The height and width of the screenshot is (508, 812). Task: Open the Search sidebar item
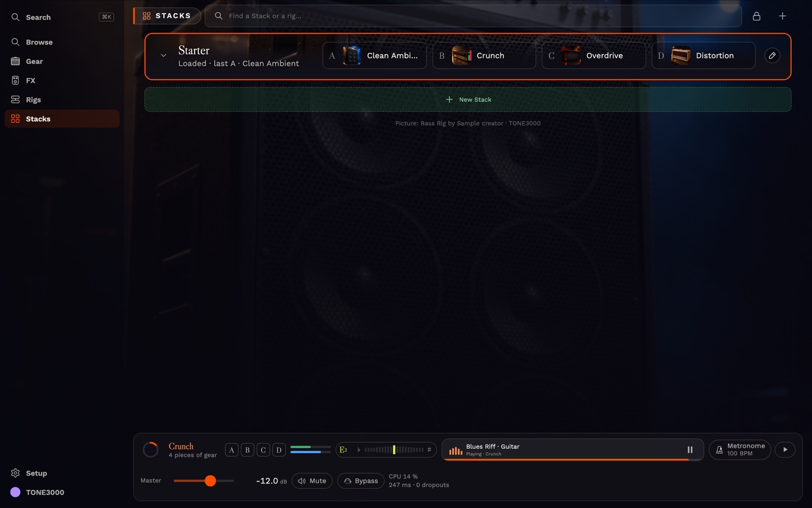[x=62, y=17]
